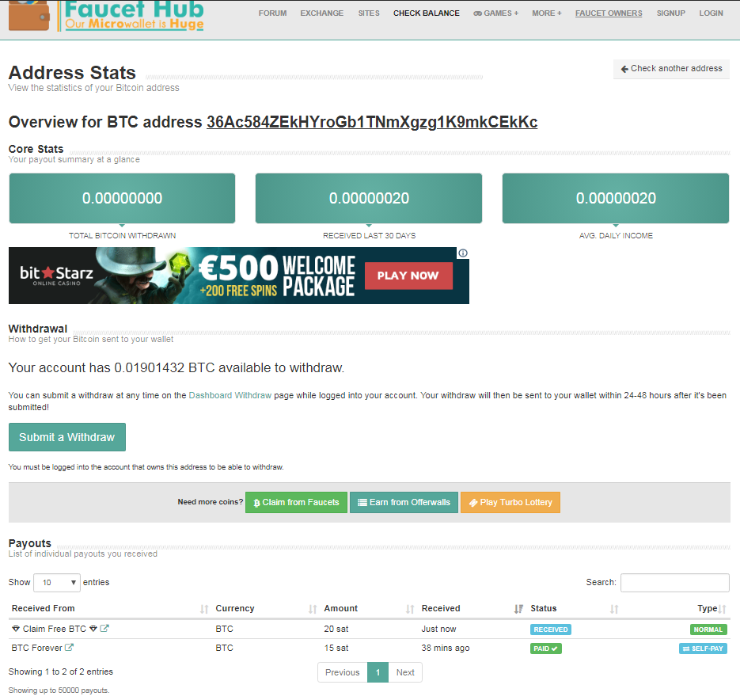Open the external link icon next to BTC Forever
The image size is (740, 700).
69,647
